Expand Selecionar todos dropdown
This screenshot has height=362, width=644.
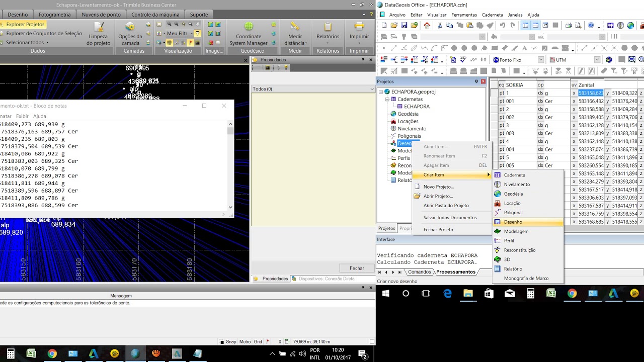[47, 43]
